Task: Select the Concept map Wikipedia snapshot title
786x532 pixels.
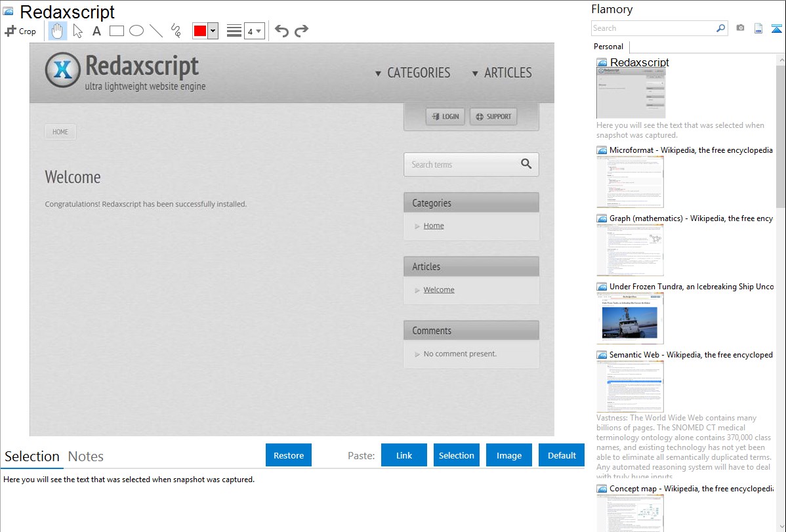Action: [x=692, y=488]
